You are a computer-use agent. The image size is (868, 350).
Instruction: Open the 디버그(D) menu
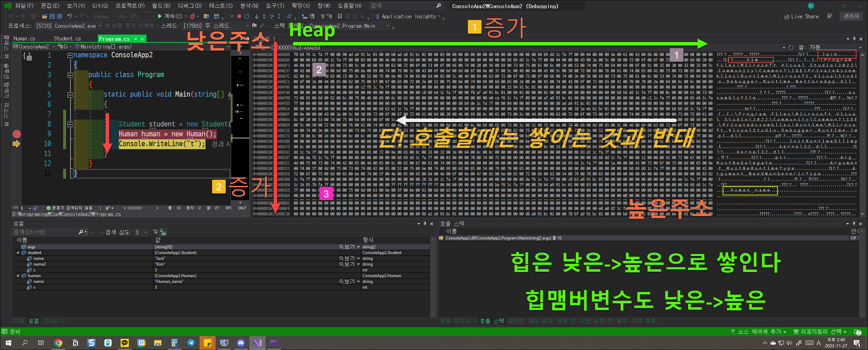(x=189, y=5)
